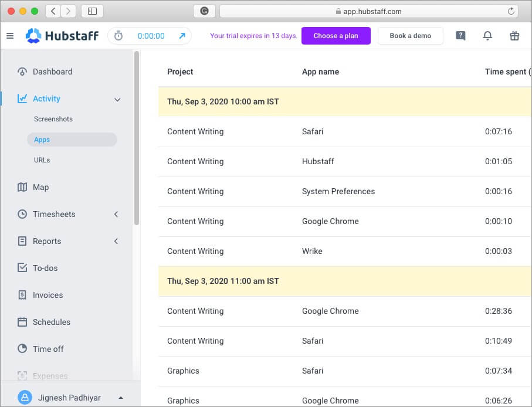Reload the page with refresh icon
Screen dimensions: 532x407
point(511,11)
